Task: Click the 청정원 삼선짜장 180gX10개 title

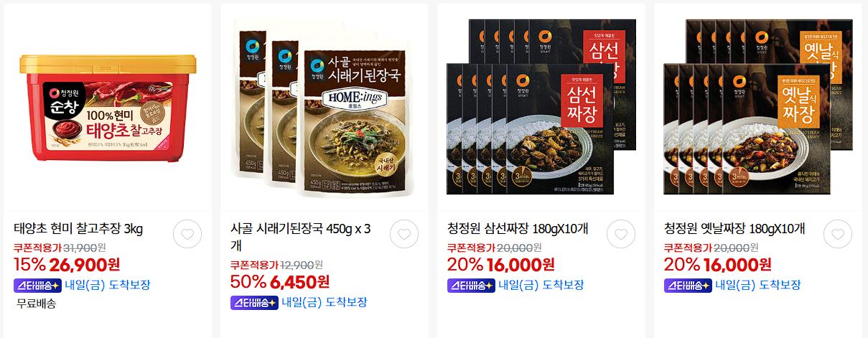Action: click(x=518, y=230)
